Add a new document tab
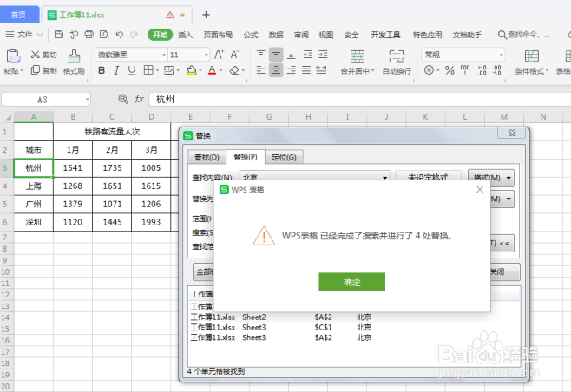The height and width of the screenshot is (392, 571). click(207, 15)
